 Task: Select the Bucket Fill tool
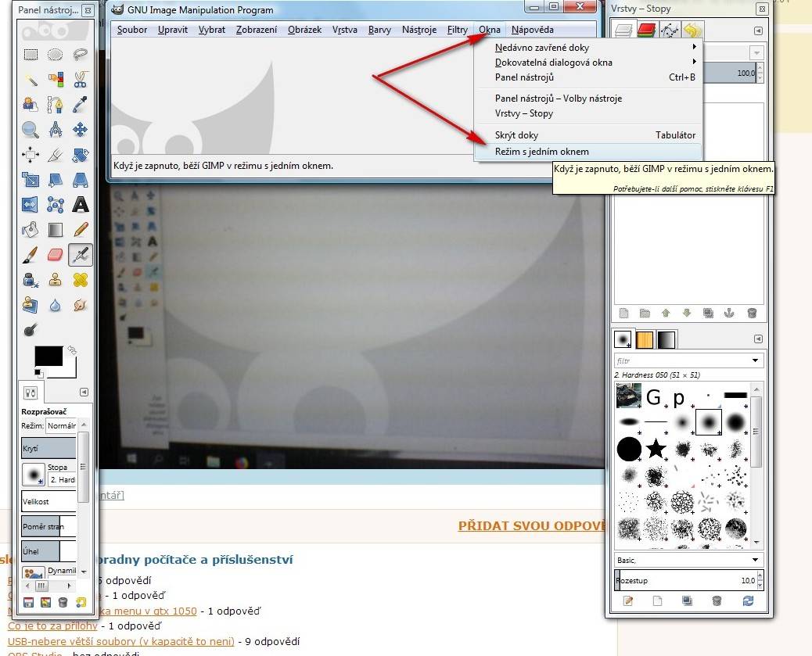tap(31, 229)
